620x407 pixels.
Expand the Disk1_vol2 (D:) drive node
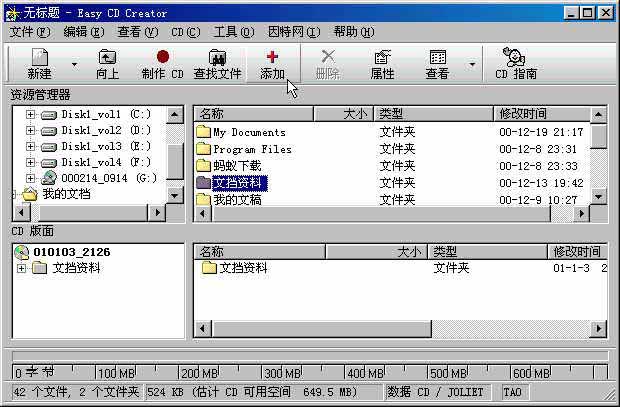[30, 130]
